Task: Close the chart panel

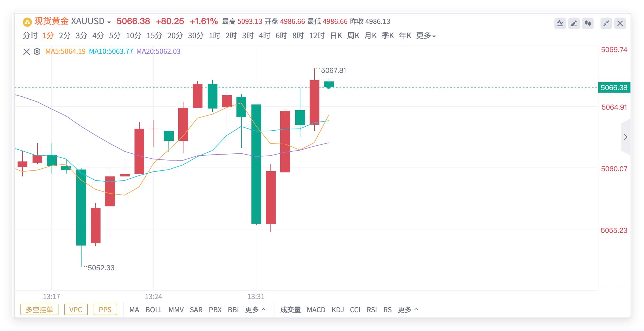Action: 620,23
